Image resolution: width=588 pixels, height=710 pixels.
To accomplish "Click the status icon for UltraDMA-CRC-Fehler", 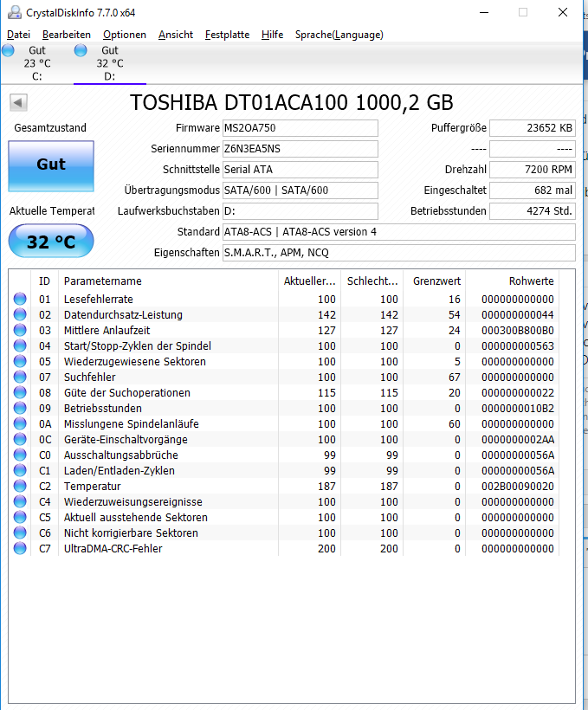I will [x=20, y=548].
